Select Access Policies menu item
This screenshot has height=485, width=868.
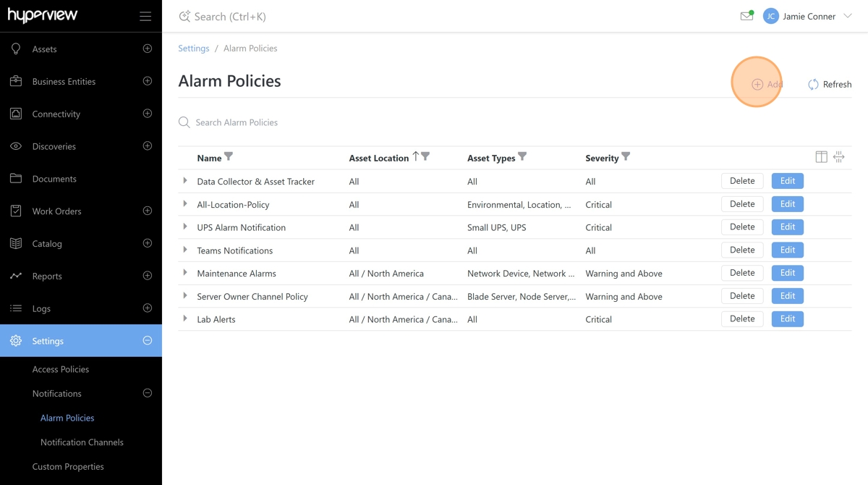pyautogui.click(x=61, y=369)
